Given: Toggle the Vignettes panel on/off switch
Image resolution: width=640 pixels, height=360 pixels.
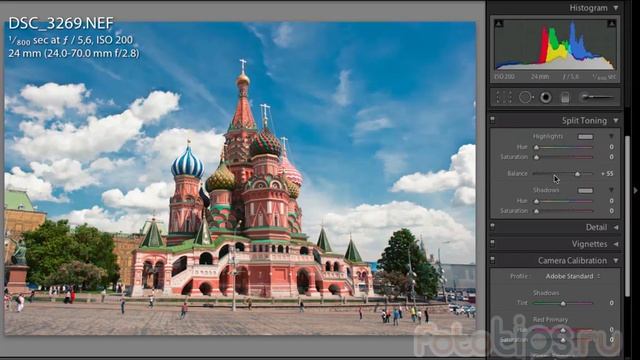Looking at the screenshot, I should (492, 243).
